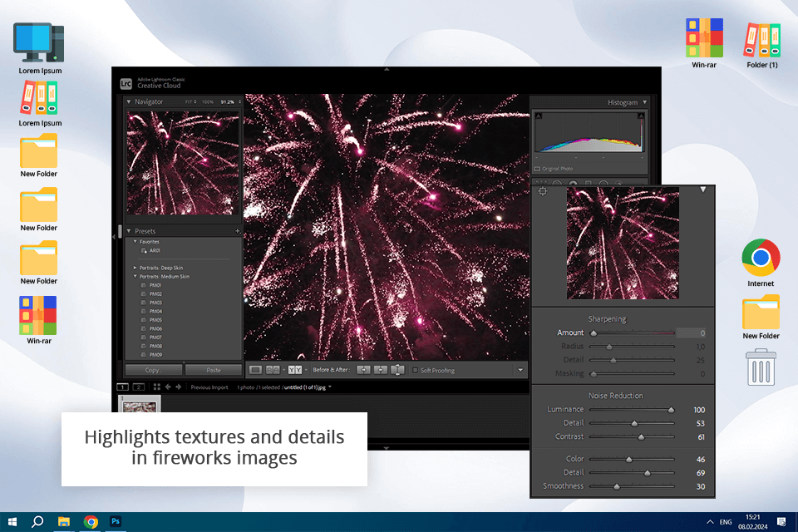Collapse the Presets panel triangle
This screenshot has height=532, width=798.
(x=129, y=231)
